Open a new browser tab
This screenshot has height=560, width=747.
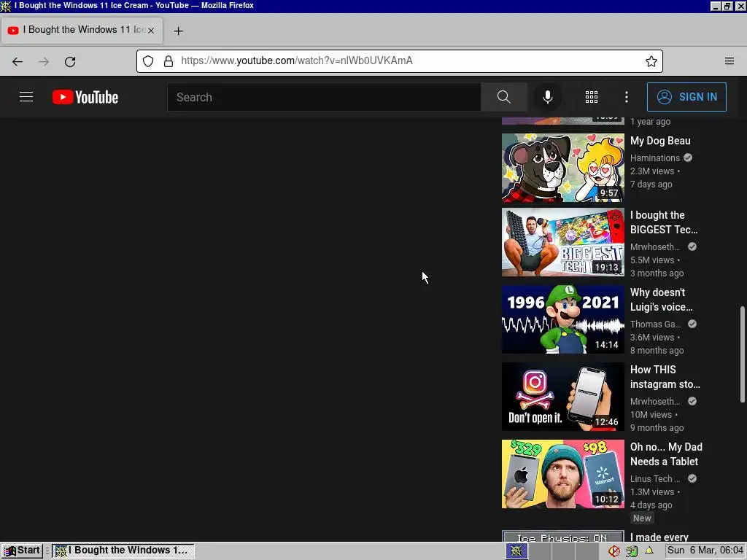click(178, 31)
